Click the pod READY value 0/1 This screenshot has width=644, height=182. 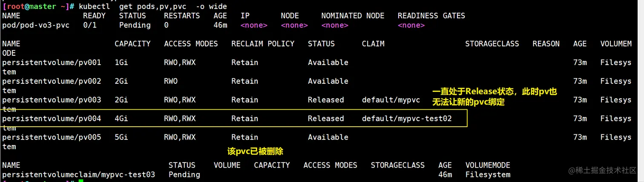pos(90,25)
